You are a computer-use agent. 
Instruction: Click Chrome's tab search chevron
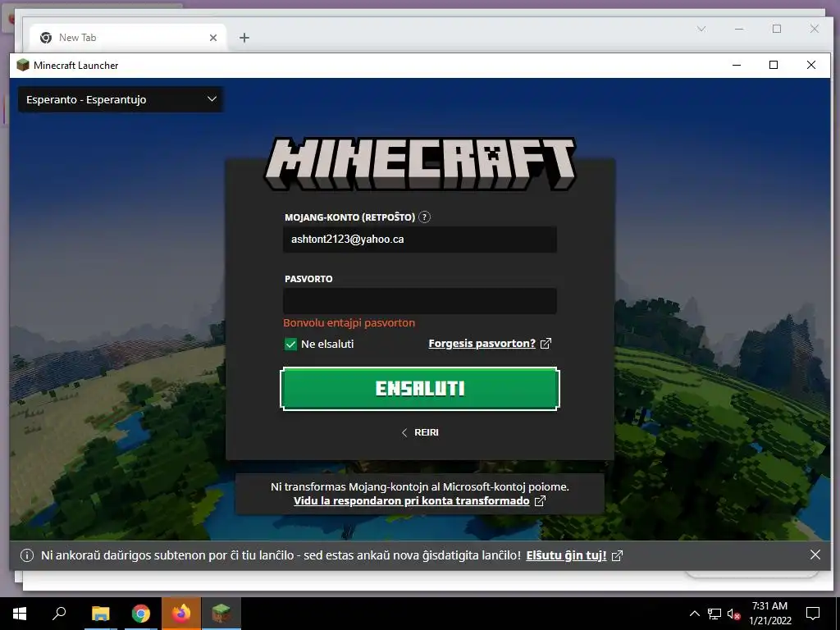tap(701, 29)
